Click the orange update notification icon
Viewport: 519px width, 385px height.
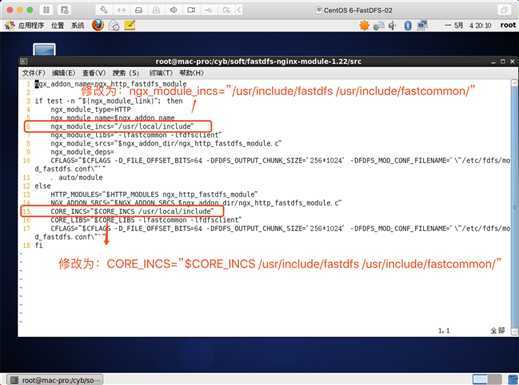(364, 25)
